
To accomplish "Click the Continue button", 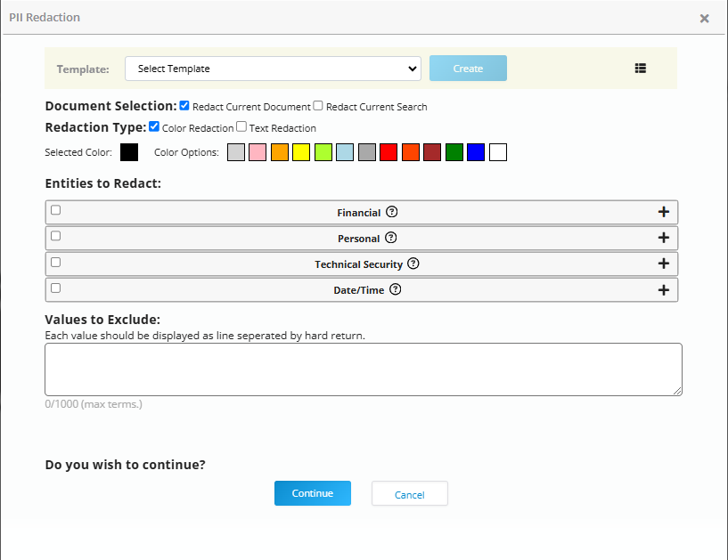I will pos(312,492).
